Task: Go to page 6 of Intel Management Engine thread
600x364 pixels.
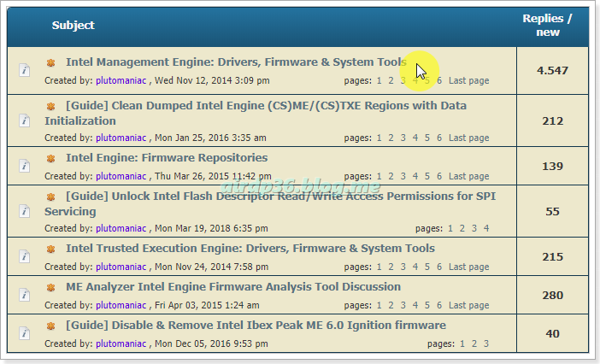Action: (x=439, y=80)
